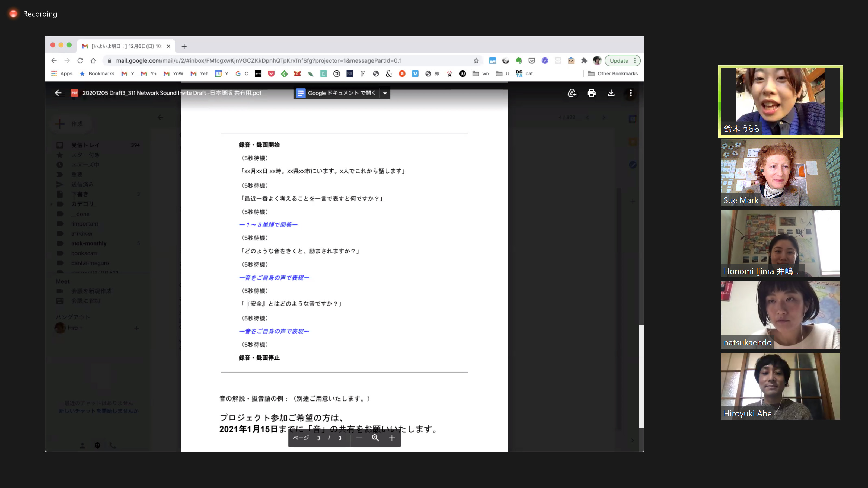Click Add to Drive icon
Screen dimensions: 868x488
coord(572,93)
